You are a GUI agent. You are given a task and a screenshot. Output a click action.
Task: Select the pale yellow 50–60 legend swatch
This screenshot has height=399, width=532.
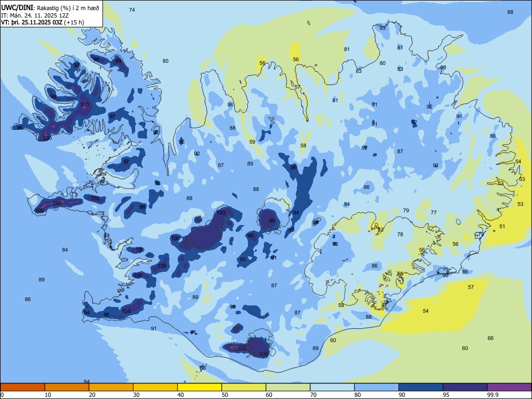(244, 387)
